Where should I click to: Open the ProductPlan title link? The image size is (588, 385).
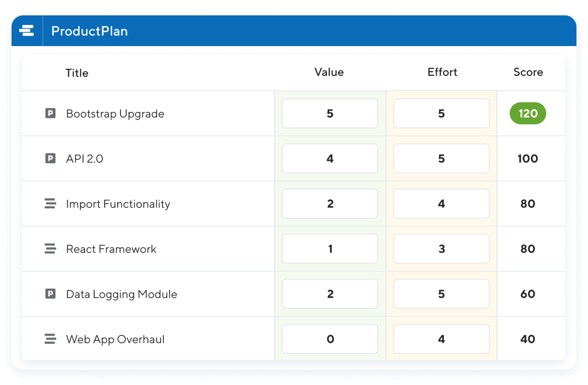click(89, 31)
